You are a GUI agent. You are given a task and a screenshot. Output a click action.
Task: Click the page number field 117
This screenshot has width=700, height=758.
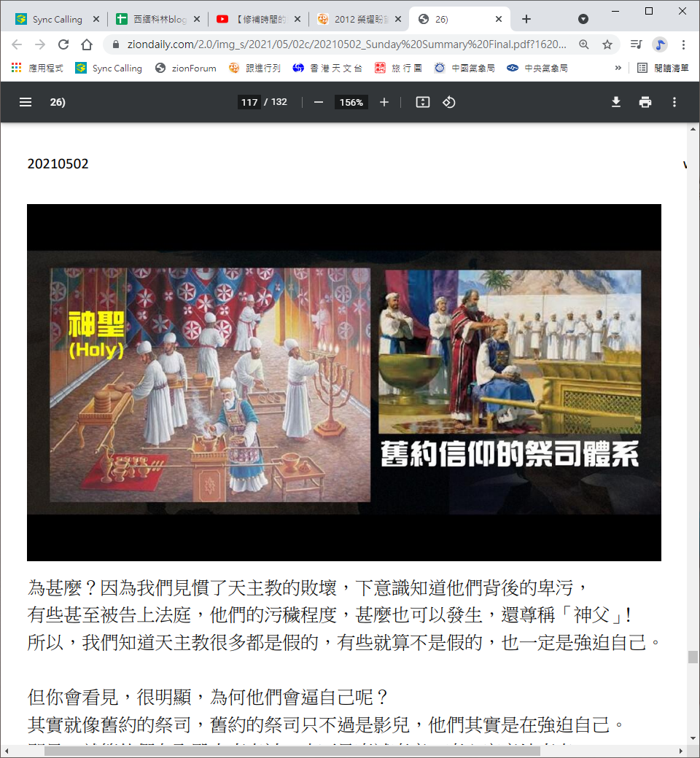[x=249, y=102]
